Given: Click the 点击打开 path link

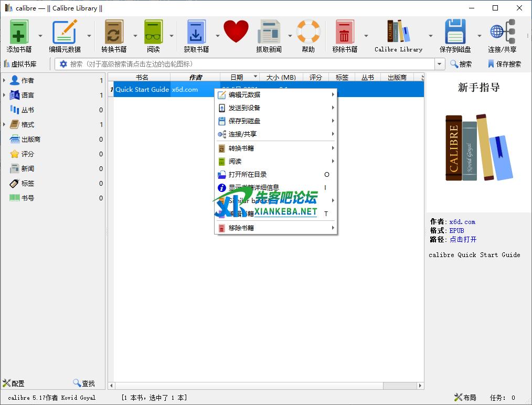Looking at the screenshot, I should (463, 239).
